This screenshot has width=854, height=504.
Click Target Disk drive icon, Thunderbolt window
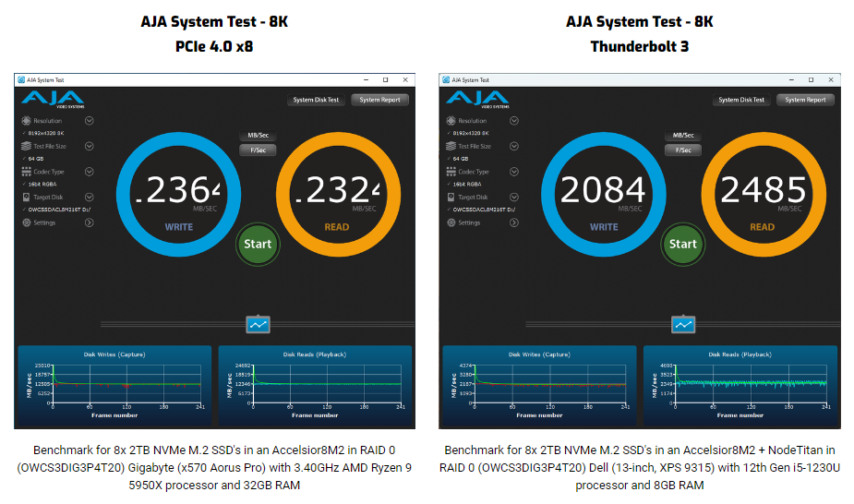point(451,197)
